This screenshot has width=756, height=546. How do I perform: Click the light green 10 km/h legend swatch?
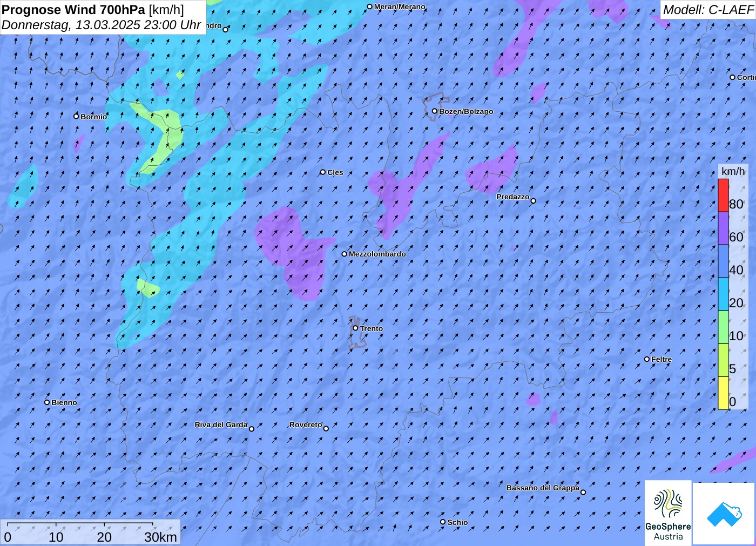pyautogui.click(x=723, y=327)
